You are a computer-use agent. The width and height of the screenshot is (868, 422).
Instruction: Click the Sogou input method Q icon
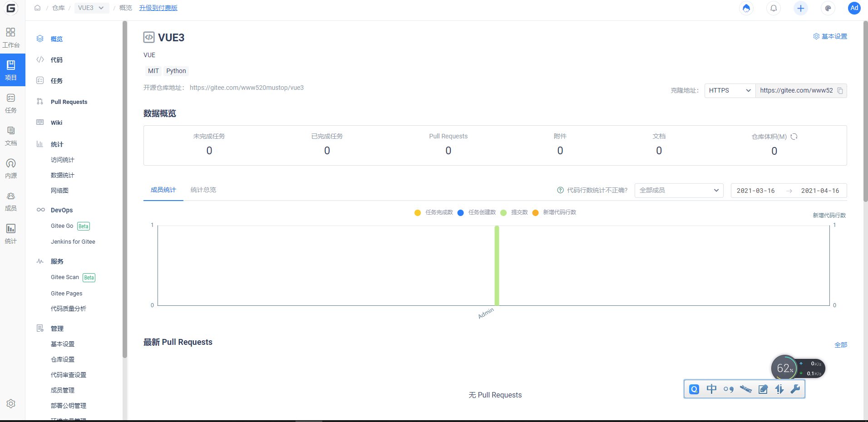[694, 389]
